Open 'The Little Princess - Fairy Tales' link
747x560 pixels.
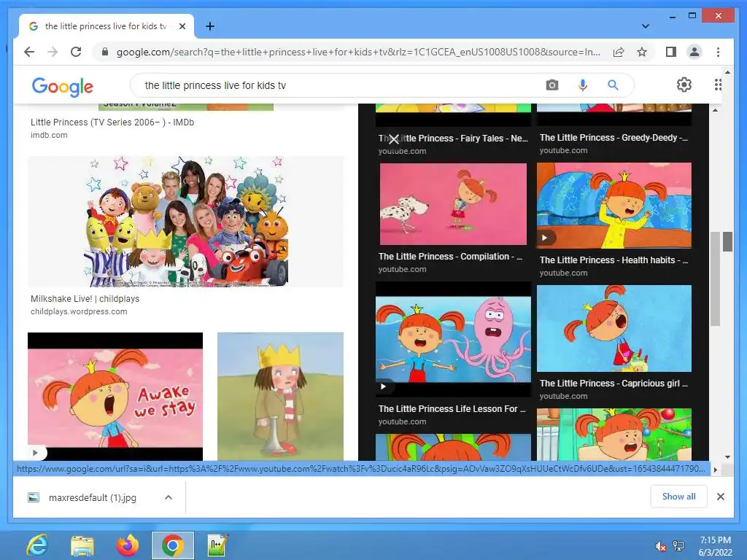pyautogui.click(x=453, y=139)
